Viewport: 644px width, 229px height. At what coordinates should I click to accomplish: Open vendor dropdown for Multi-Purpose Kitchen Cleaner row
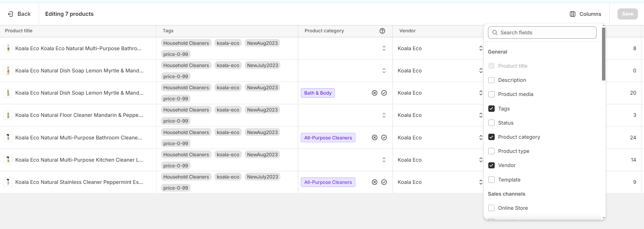[x=481, y=160]
